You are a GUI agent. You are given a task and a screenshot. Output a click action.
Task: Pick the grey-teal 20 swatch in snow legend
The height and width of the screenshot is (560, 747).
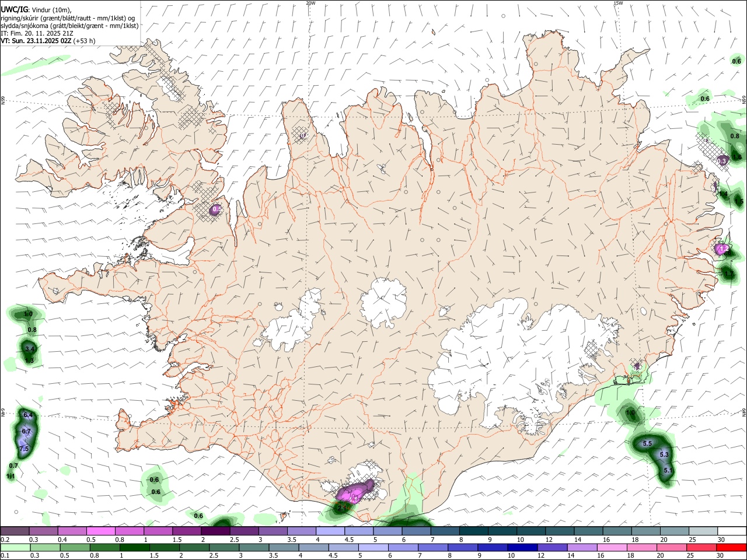[x=675, y=531]
